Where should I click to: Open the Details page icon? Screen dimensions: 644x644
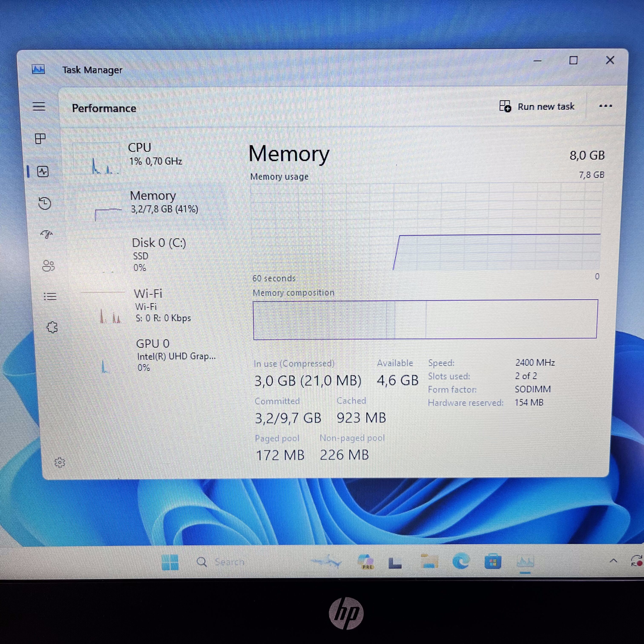[x=50, y=296]
